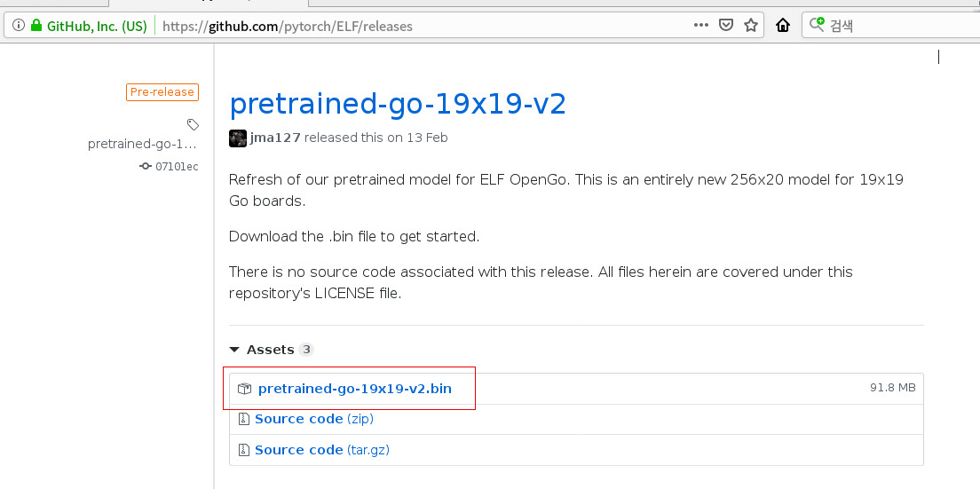Open the page actions three-dots menu

tap(701, 26)
